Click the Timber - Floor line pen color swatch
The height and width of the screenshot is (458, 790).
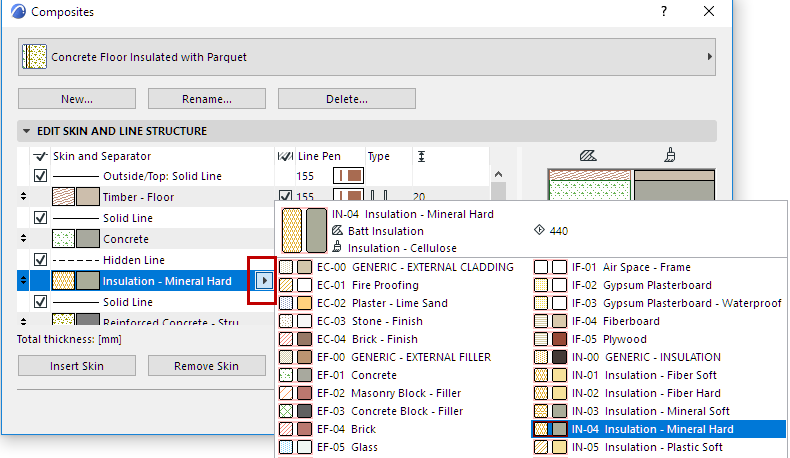348,195
